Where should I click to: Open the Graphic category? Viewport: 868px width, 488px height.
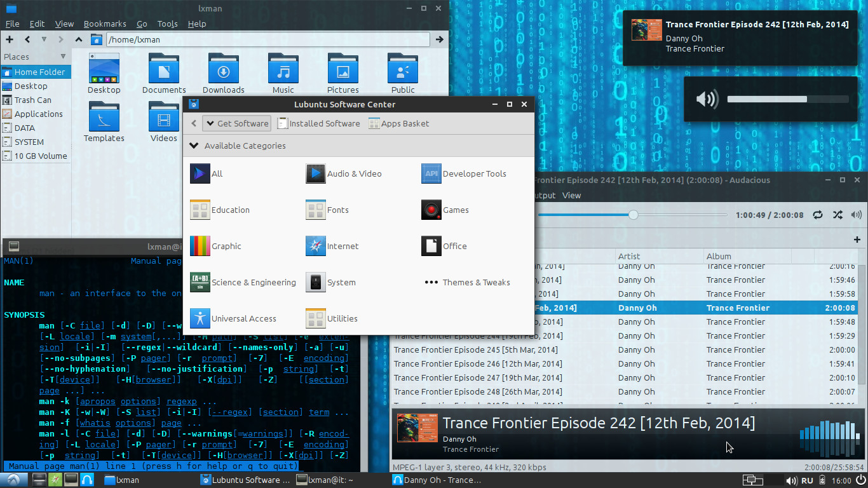(x=216, y=246)
